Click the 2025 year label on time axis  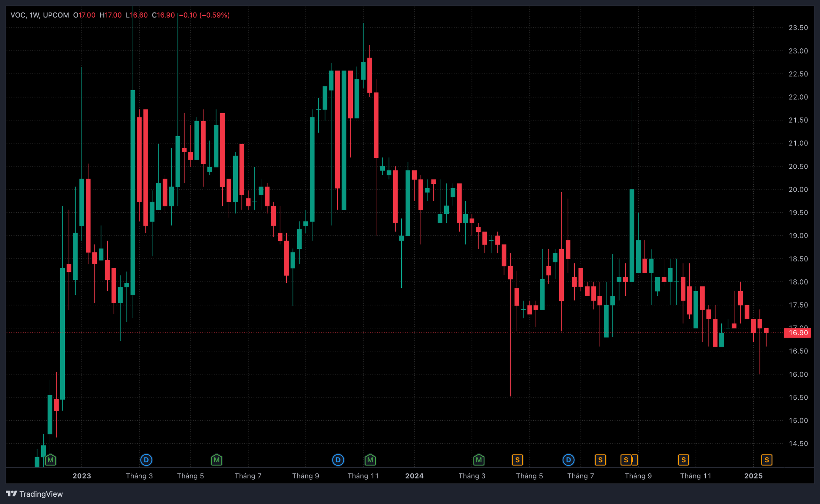pyautogui.click(x=753, y=476)
